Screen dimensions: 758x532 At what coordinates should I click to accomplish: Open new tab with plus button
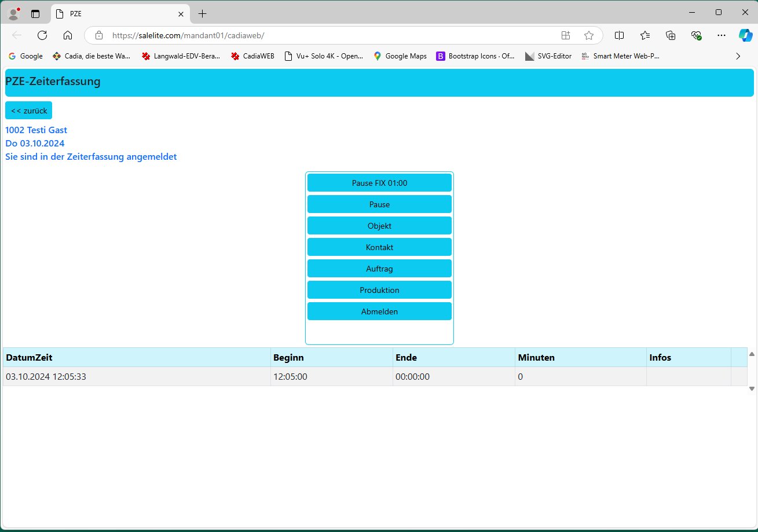click(x=202, y=13)
